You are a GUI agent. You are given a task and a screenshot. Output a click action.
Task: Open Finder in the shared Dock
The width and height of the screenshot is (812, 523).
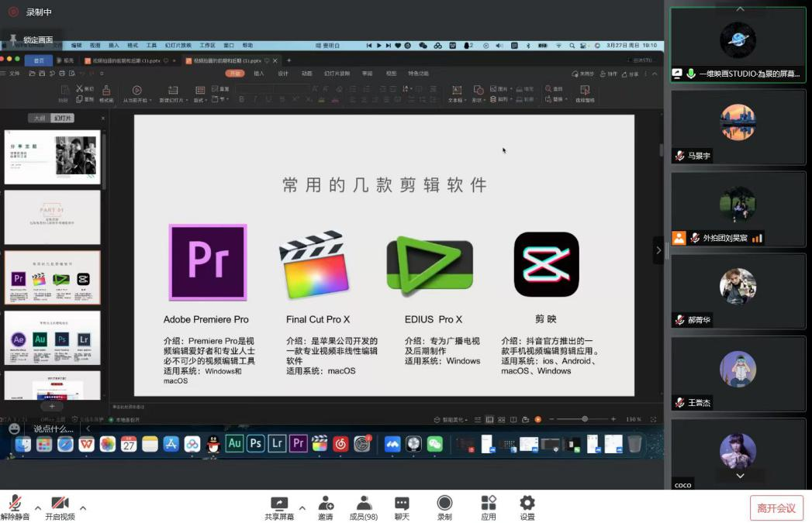pyautogui.click(x=22, y=444)
